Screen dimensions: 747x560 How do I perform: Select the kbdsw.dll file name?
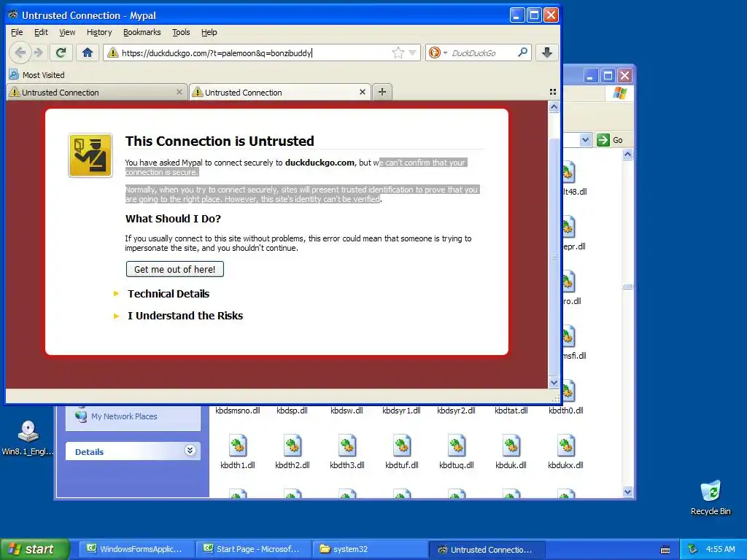click(347, 411)
